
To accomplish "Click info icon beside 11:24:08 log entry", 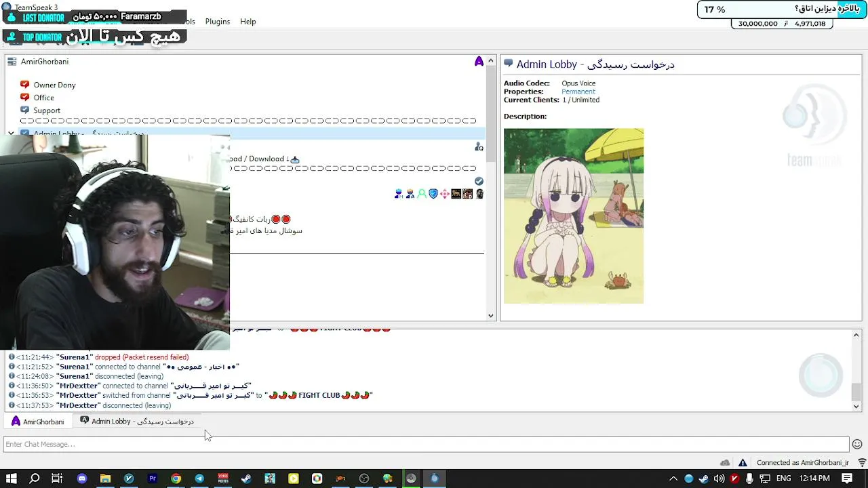I will point(12,376).
